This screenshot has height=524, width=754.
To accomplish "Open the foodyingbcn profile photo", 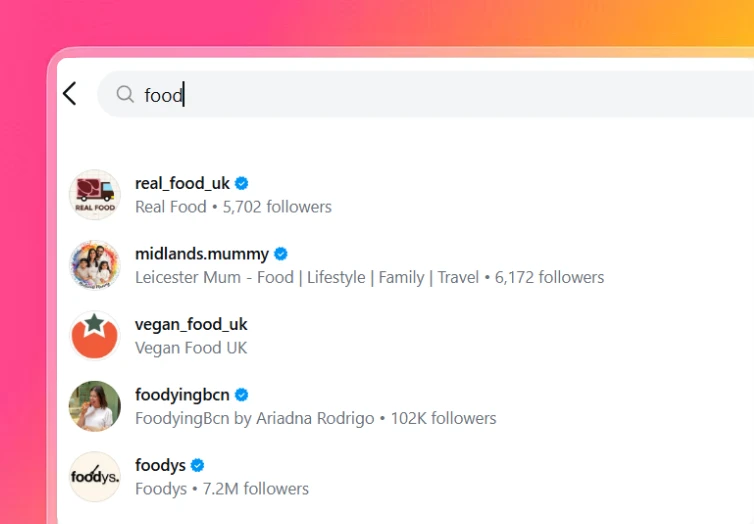I will coord(95,406).
